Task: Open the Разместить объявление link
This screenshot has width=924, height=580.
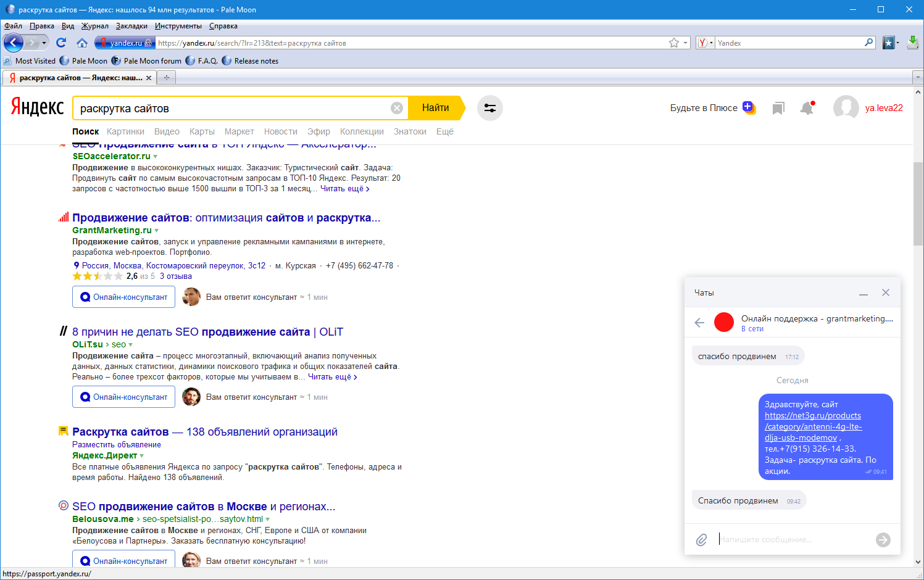Action: coord(117,444)
